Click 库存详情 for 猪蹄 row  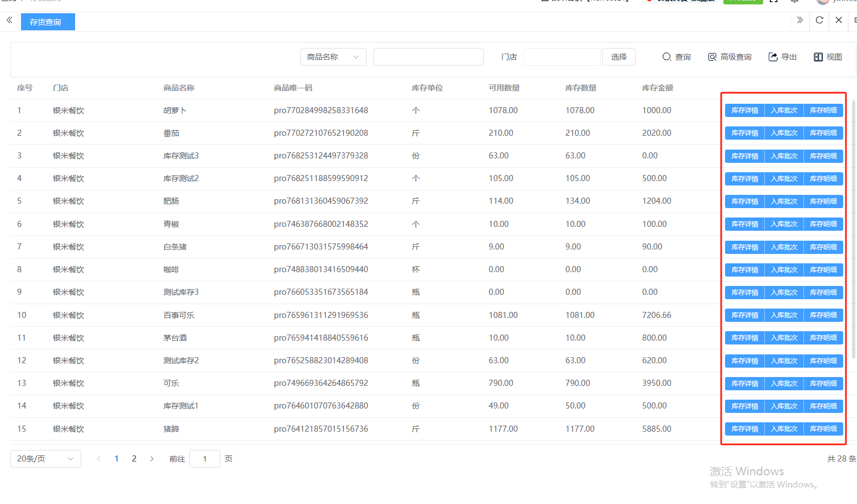point(744,429)
